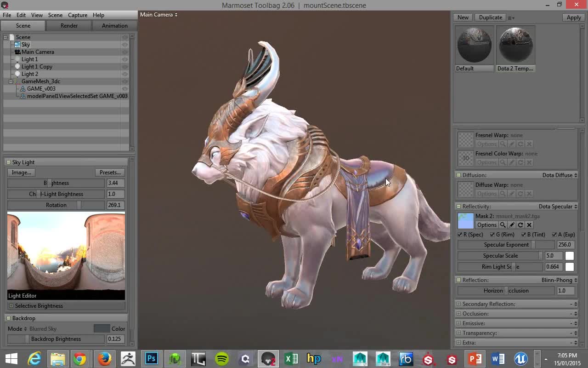Toggle the G (Rim) channel checkbox
The height and width of the screenshot is (368, 588).
click(492, 235)
